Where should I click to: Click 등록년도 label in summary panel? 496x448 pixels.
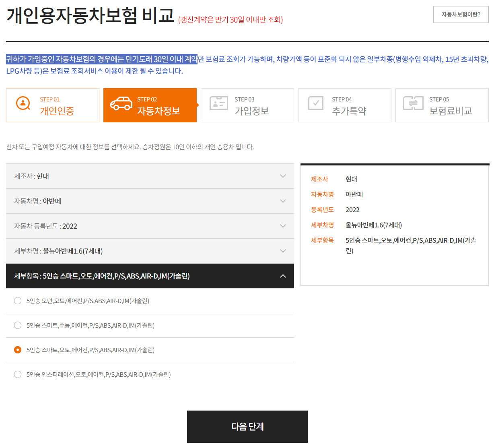(322, 210)
